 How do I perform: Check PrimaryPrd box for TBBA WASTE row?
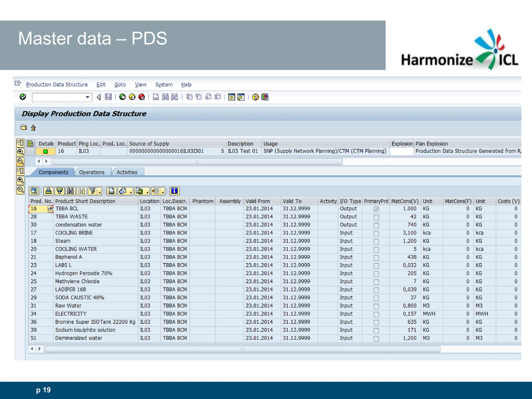point(376,217)
